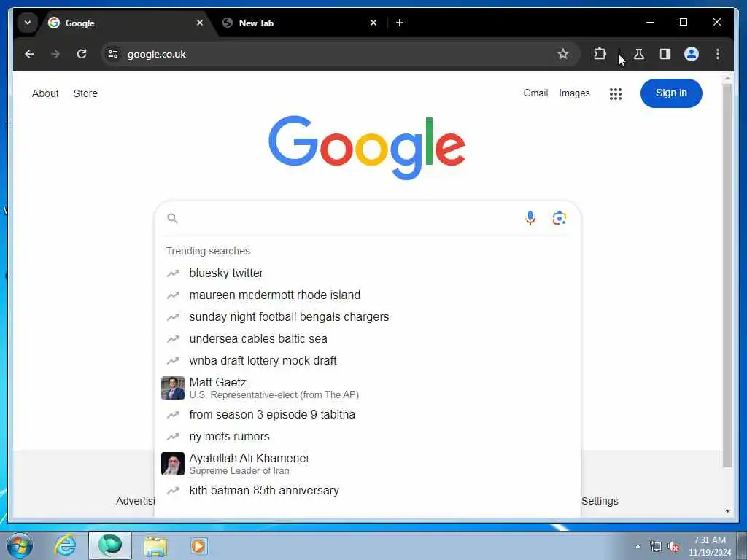Open Windows Explorer folder on taskbar
This screenshot has height=560, width=747.
(x=155, y=546)
